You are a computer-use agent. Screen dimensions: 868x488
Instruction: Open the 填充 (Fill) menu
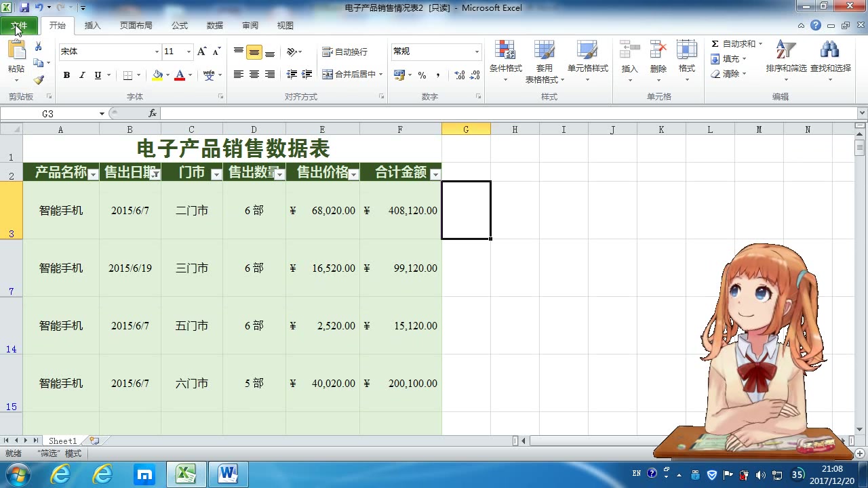[729, 59]
